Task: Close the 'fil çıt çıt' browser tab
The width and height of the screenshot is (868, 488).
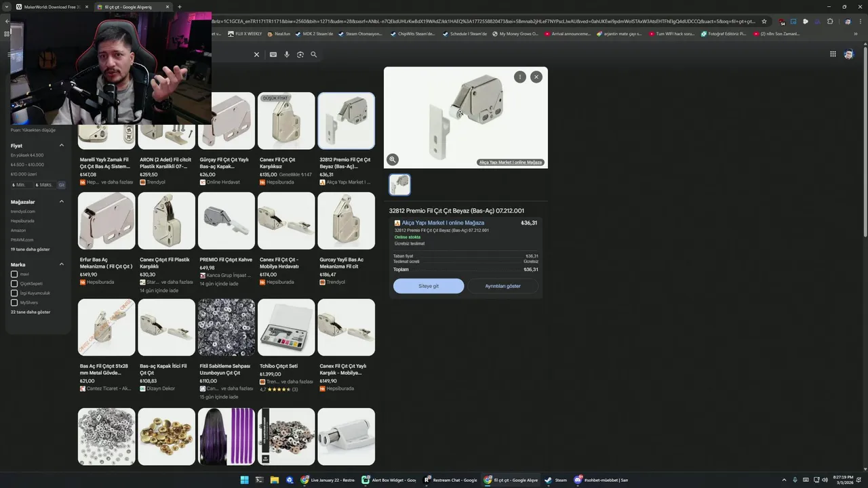Action: click(x=167, y=7)
